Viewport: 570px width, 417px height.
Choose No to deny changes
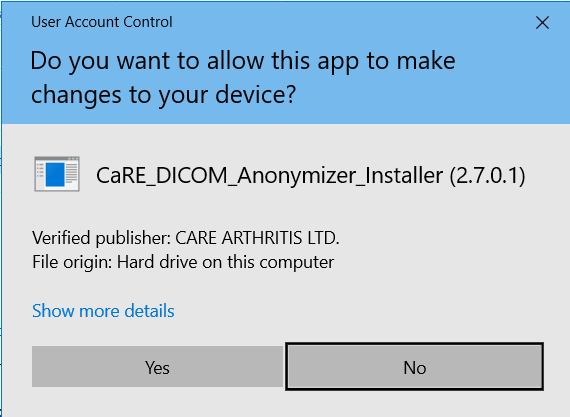coord(415,366)
